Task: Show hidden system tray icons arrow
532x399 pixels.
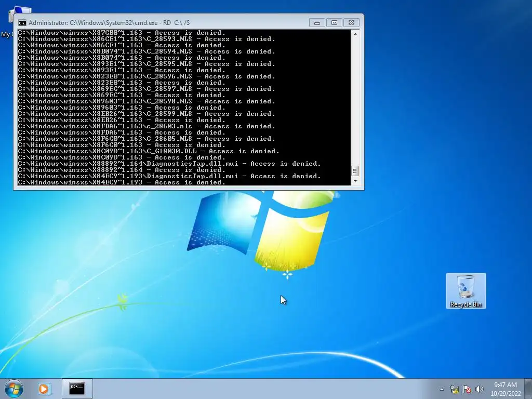Action: pyautogui.click(x=442, y=389)
